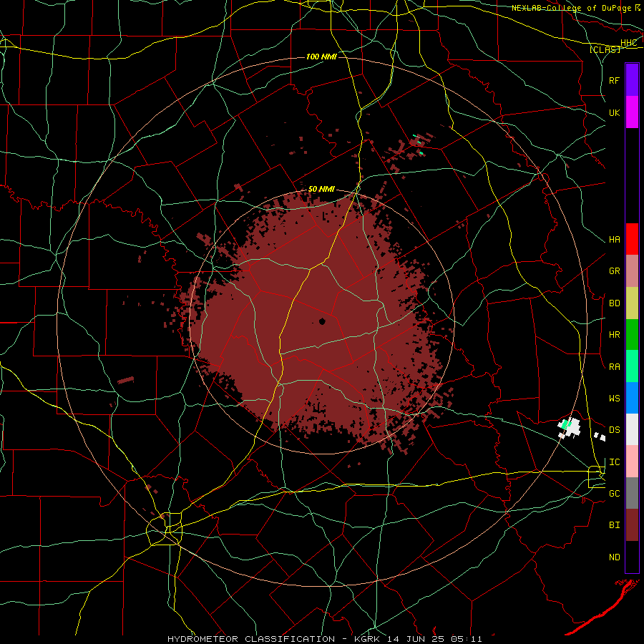
Task: Click the 'ND' legend label
Action: [x=615, y=557]
